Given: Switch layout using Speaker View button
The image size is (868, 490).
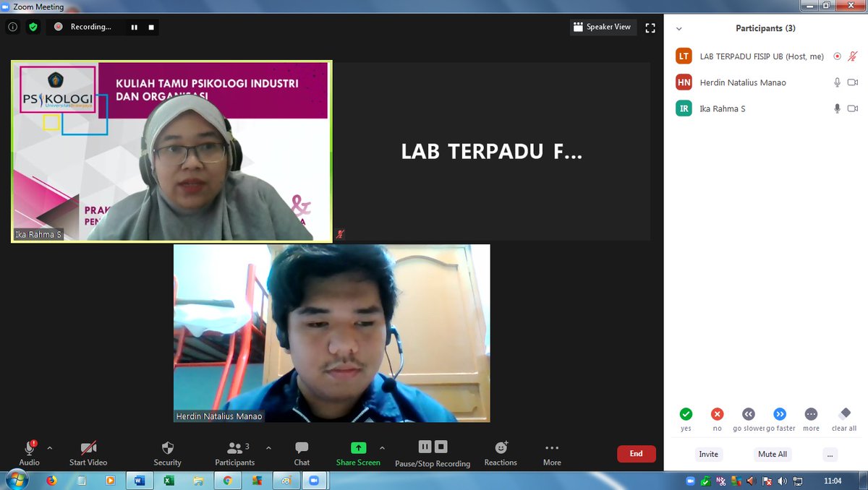Looking at the screenshot, I should tap(603, 27).
